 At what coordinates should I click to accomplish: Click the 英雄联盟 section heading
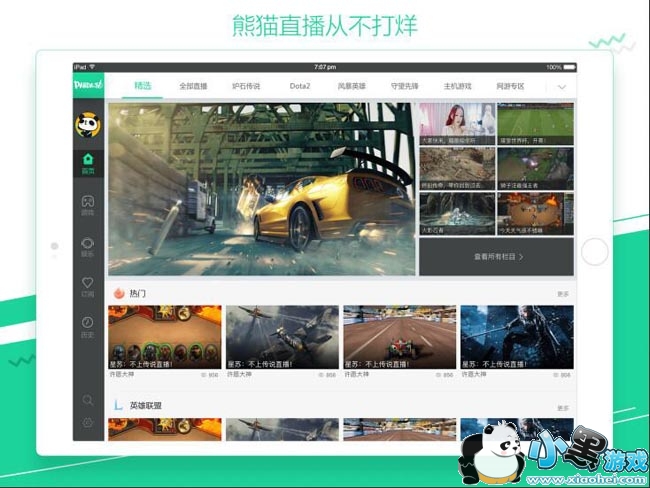pyautogui.click(x=146, y=405)
